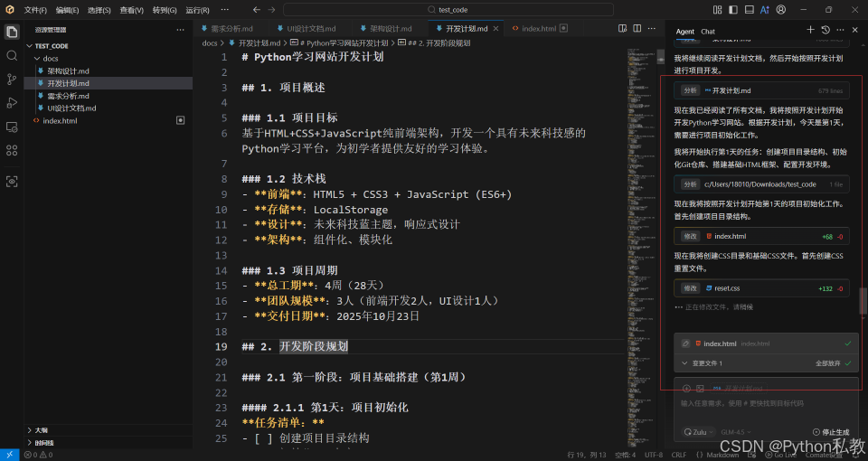Open Source Control view in activity bar

[x=12, y=80]
